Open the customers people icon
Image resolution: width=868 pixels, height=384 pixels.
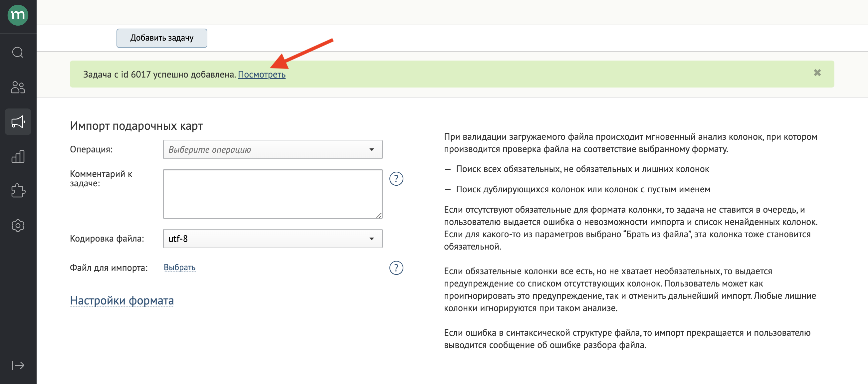click(18, 87)
